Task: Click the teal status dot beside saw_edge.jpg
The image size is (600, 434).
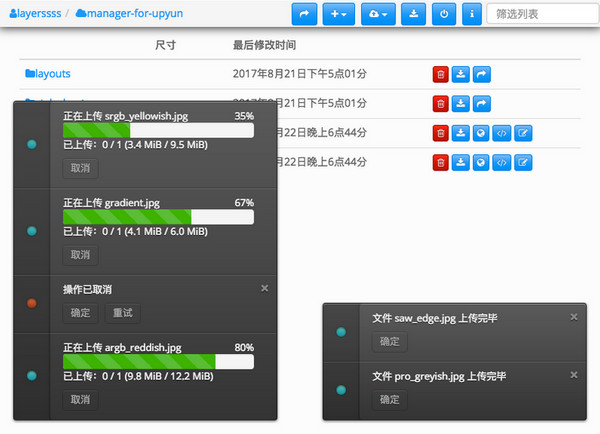Action: 341,332
